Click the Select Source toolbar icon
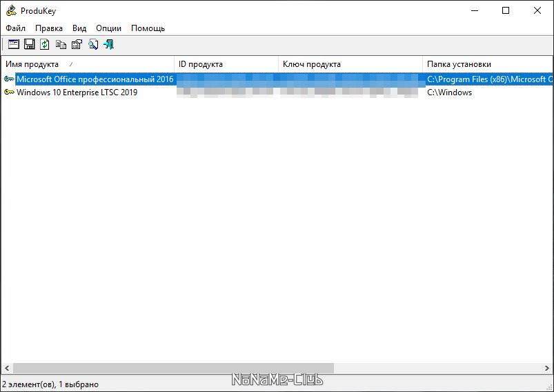Screen dimensions: 554x392 [x=13, y=44]
